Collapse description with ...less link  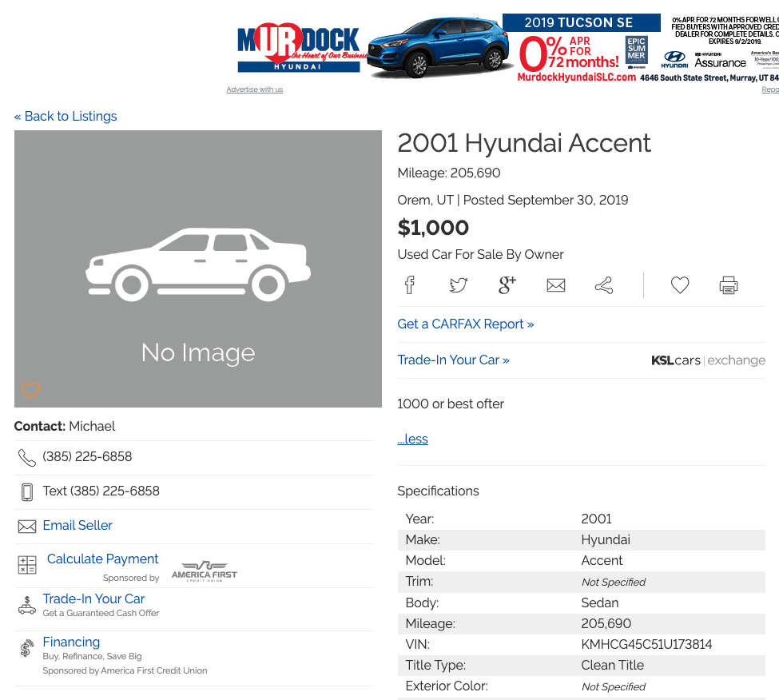click(x=412, y=439)
